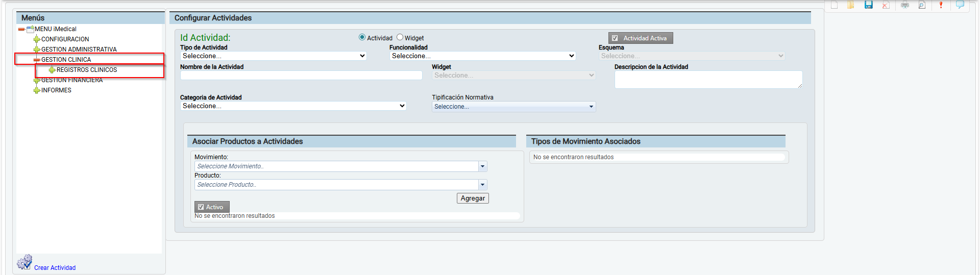Image resolution: width=980 pixels, height=275 pixels.
Task: Select REGISTROS CLINICOS in the menu tree
Action: pyautogui.click(x=87, y=70)
